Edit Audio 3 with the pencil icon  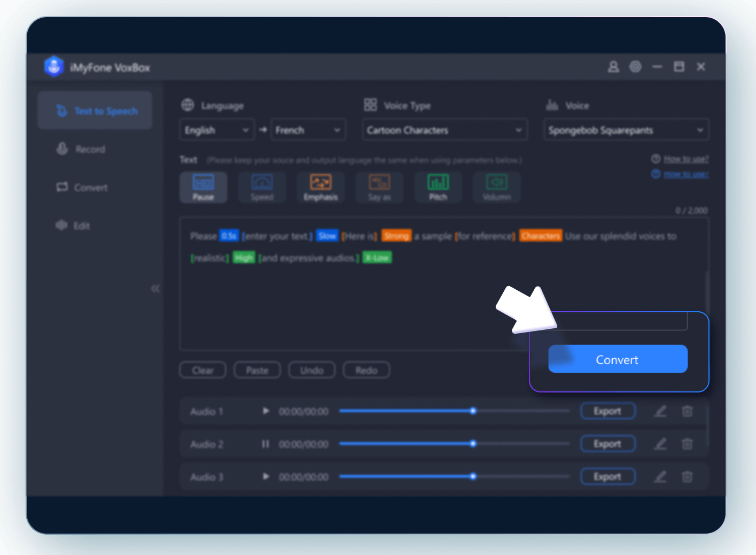click(x=660, y=476)
